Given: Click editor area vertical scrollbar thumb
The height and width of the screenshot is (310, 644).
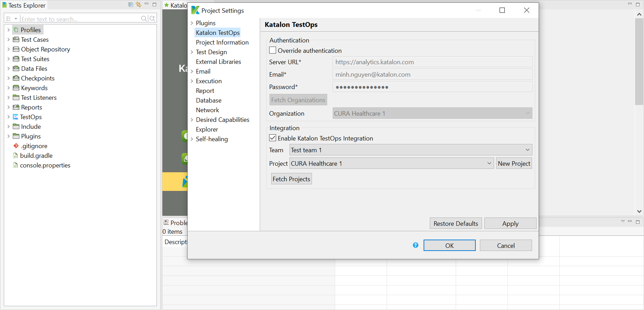Looking at the screenshot, I should point(639,61).
